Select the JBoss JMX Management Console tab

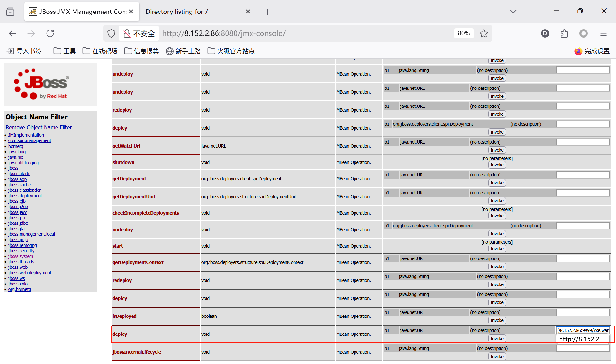[82, 12]
